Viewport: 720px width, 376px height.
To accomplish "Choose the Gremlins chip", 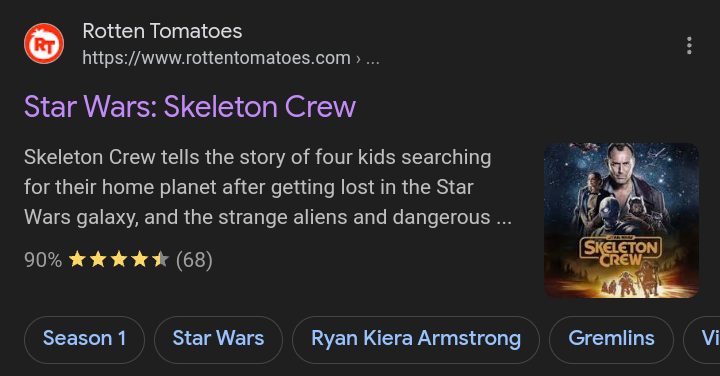I will 611,339.
